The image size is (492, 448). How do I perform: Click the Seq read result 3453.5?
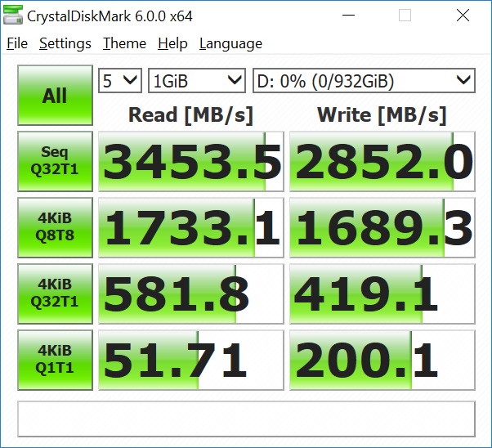pos(191,161)
